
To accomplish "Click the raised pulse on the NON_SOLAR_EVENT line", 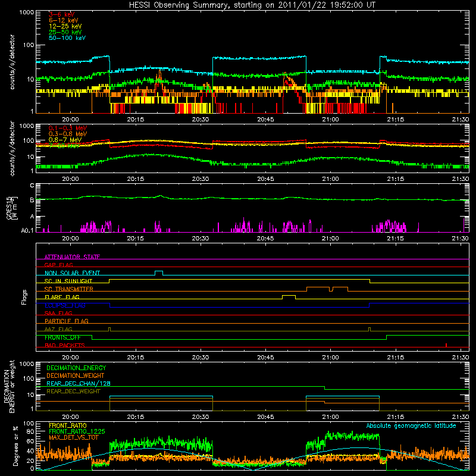I will pos(159,273).
